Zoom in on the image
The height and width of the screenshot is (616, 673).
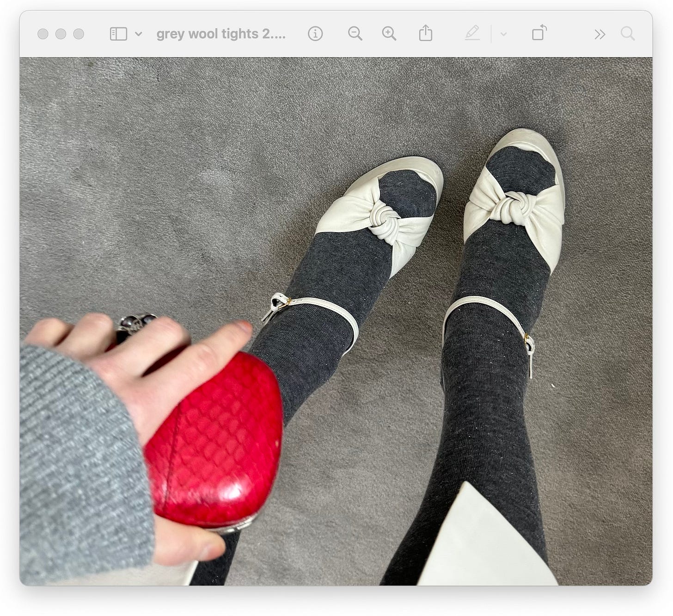389,34
